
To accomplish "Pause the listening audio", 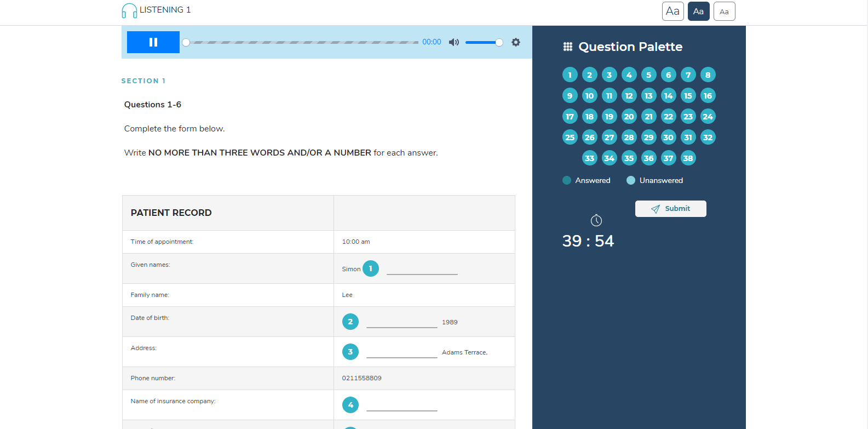I will click(x=153, y=42).
